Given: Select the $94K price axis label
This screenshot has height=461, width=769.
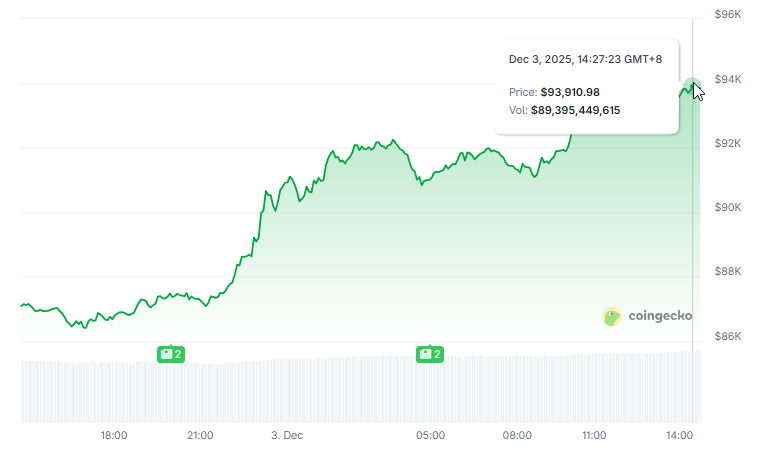Looking at the screenshot, I should click(727, 79).
